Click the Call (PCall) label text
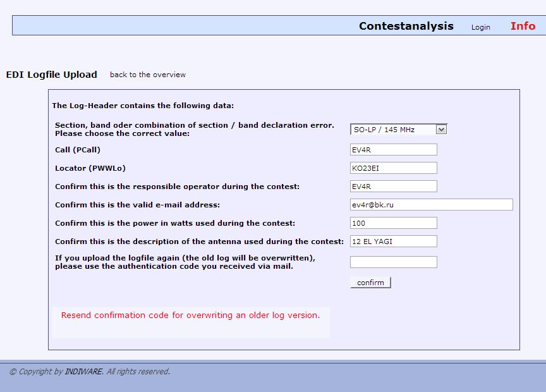Screen dimensions: 546x392 pos(78,150)
